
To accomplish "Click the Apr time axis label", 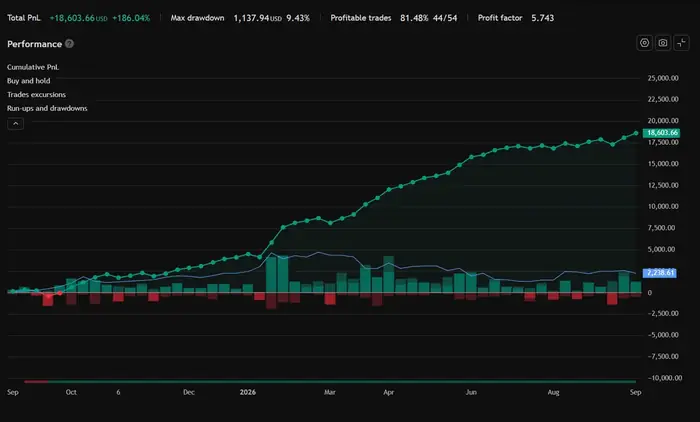I will tap(388, 392).
